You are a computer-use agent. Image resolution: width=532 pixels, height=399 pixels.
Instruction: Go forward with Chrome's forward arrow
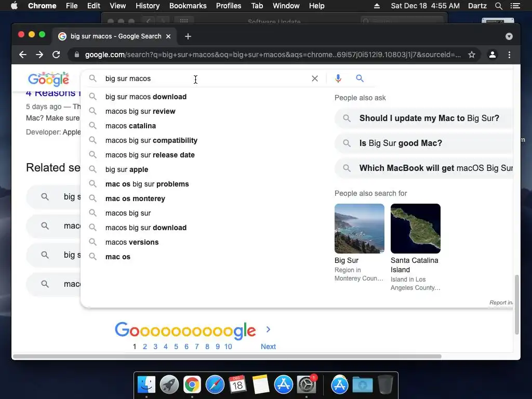click(39, 55)
